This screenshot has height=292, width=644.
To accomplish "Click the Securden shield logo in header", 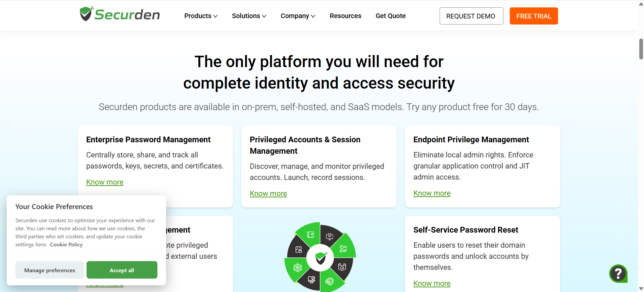I will (x=86, y=14).
